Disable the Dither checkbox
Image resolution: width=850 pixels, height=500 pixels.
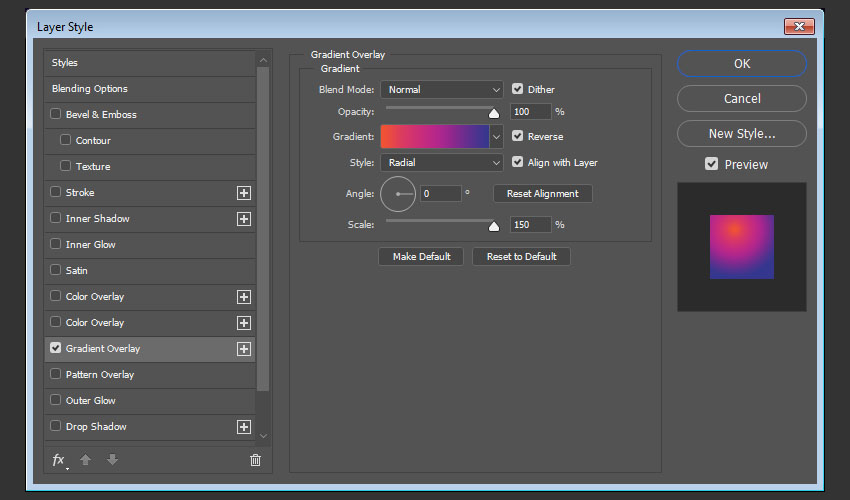pyautogui.click(x=518, y=89)
